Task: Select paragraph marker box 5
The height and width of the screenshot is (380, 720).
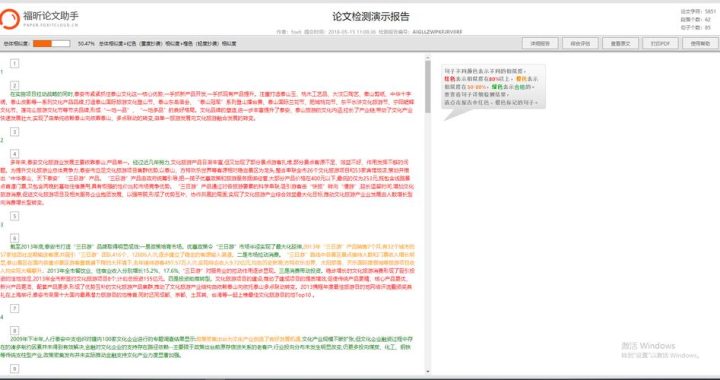Action: click(x=15, y=216)
